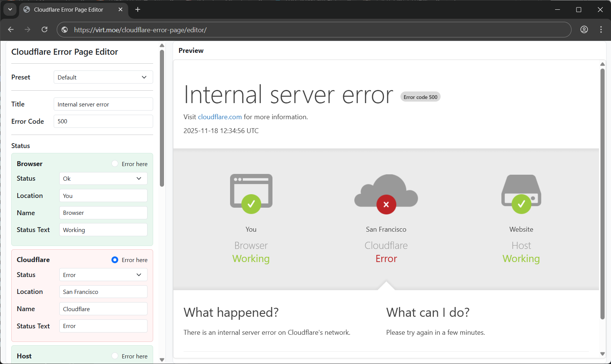Click the Error code 500 badge
This screenshot has width=611, height=364.
pos(420,97)
